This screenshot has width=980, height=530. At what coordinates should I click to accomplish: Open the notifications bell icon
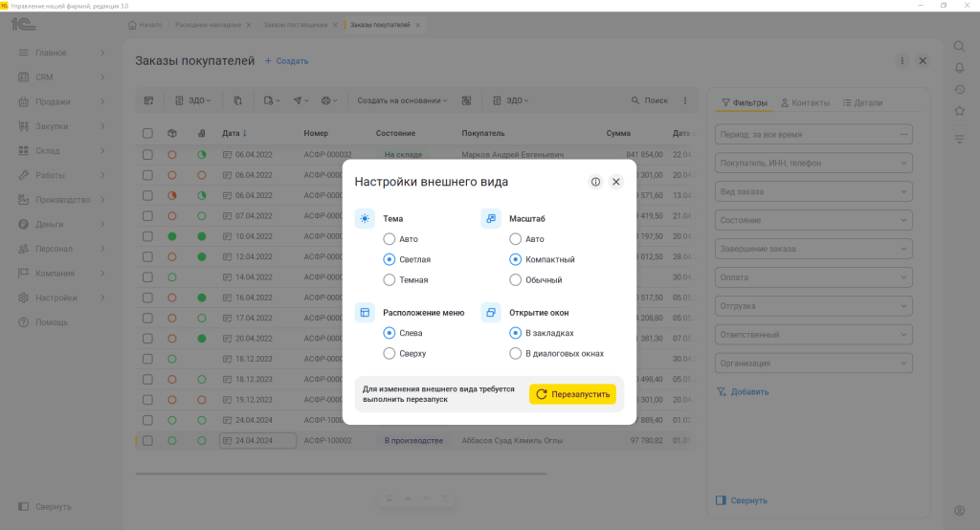pyautogui.click(x=959, y=68)
